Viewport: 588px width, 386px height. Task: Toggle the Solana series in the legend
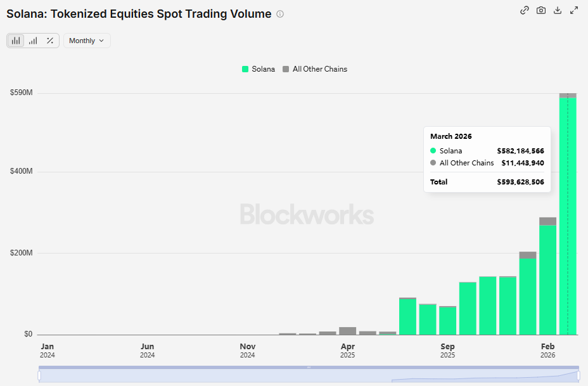pos(263,69)
